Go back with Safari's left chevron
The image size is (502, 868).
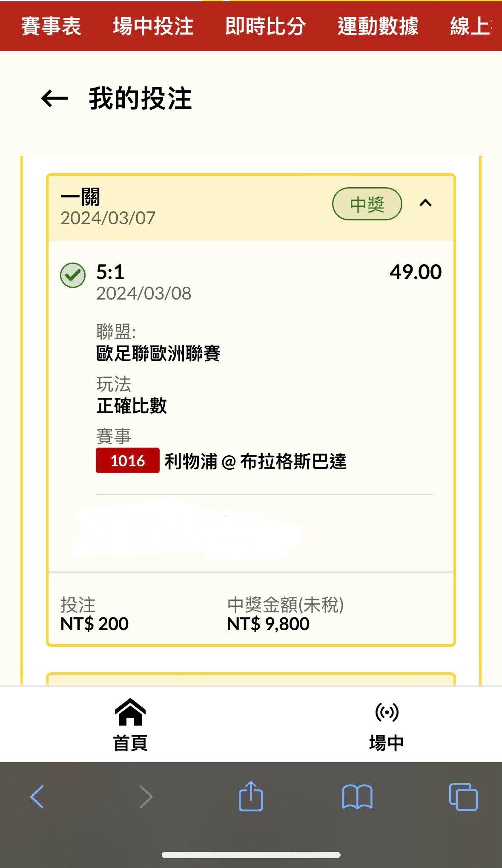click(x=37, y=797)
